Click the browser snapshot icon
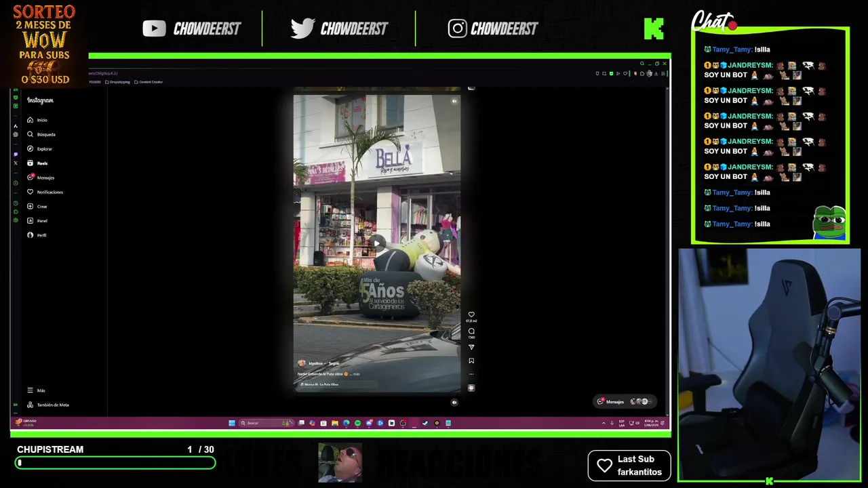This screenshot has width=868, height=488. click(604, 74)
